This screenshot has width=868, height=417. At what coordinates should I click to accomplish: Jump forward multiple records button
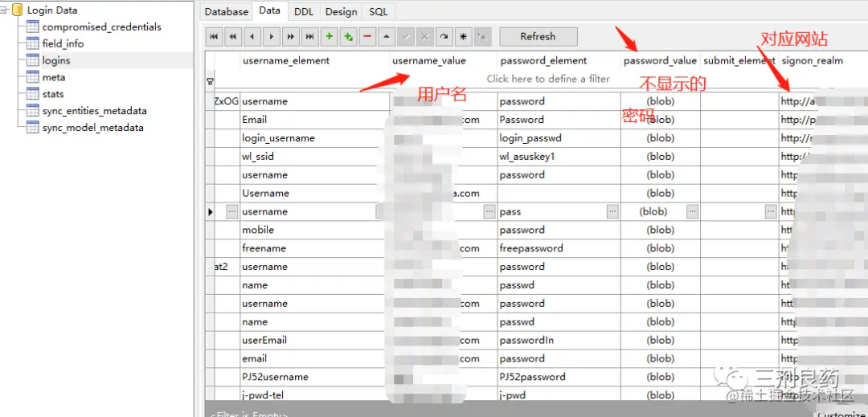click(x=291, y=36)
